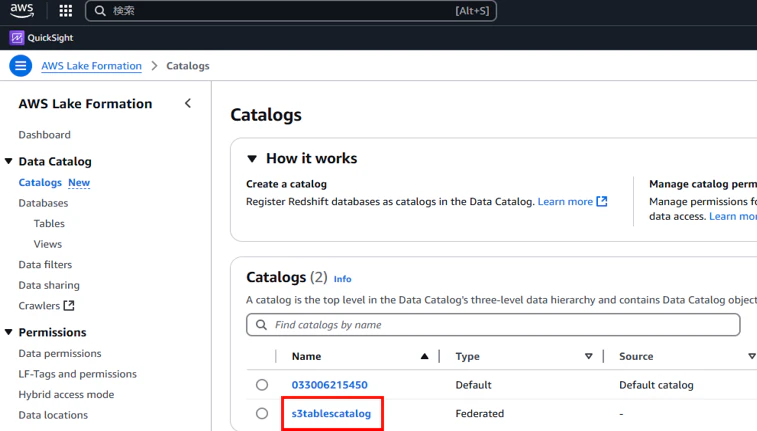757x431 pixels.
Task: Sort by Name column ascending arrow
Action: click(424, 356)
